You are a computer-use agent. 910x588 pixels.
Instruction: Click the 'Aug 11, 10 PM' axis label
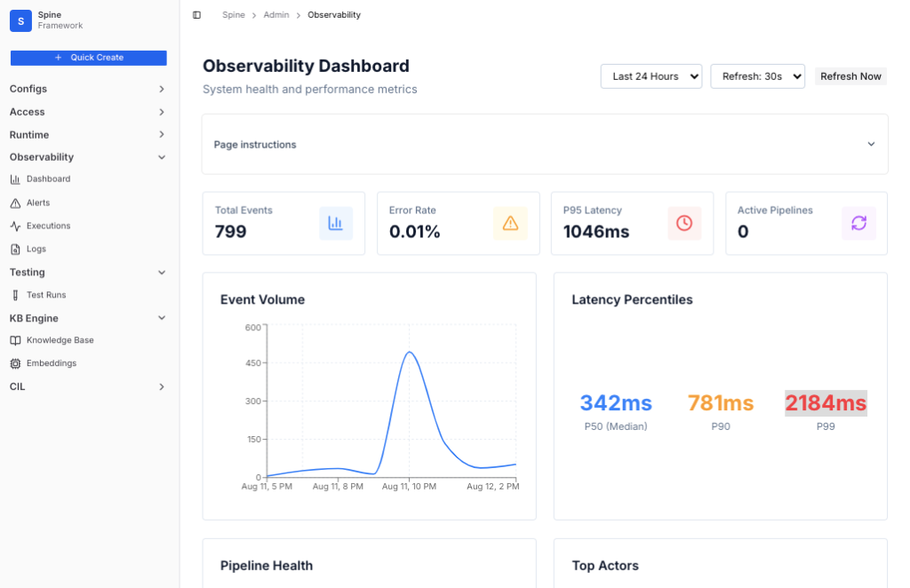coord(409,487)
